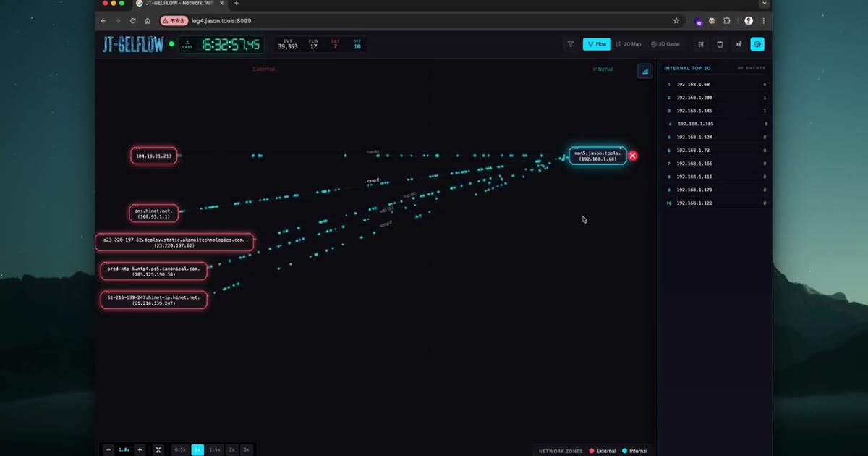Click the trash clear icon
This screenshot has width=868, height=456.
click(x=720, y=44)
